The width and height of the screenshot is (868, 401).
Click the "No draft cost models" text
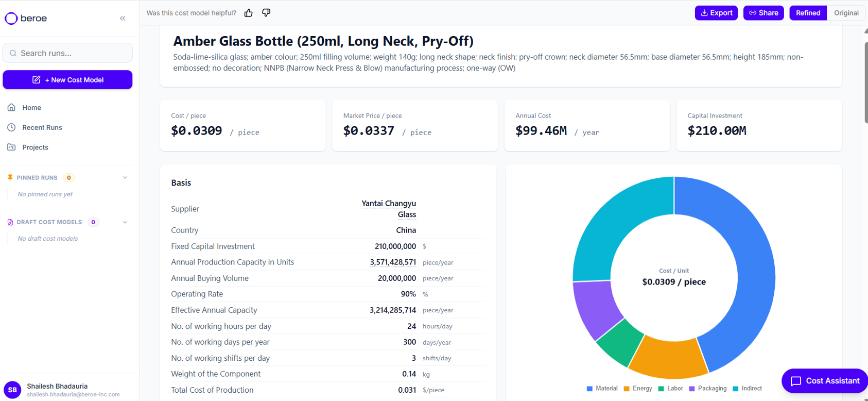click(48, 239)
